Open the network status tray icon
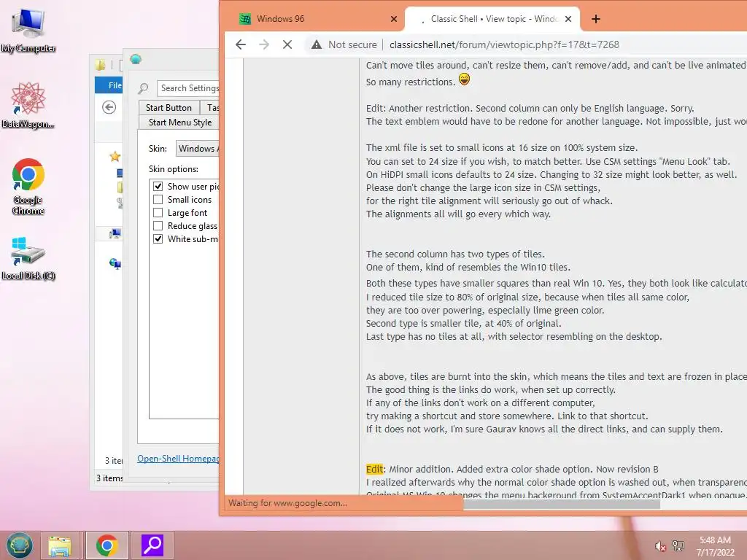 pyautogui.click(x=678, y=545)
